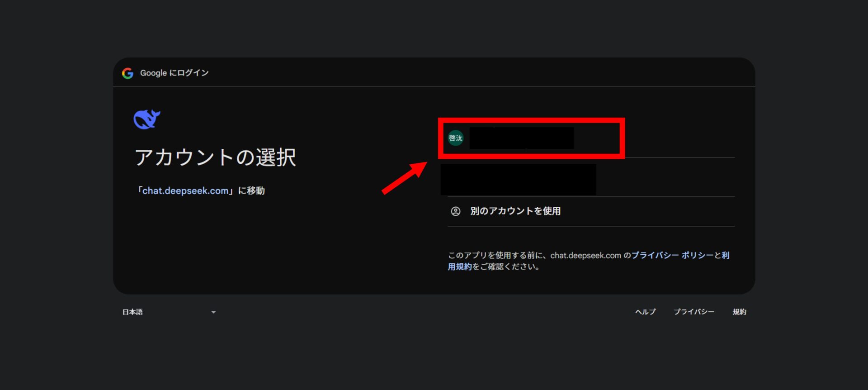Viewport: 868px width, 390px height.
Task: Click the person icon beside 別のアカウントを使用
Action: coord(456,211)
